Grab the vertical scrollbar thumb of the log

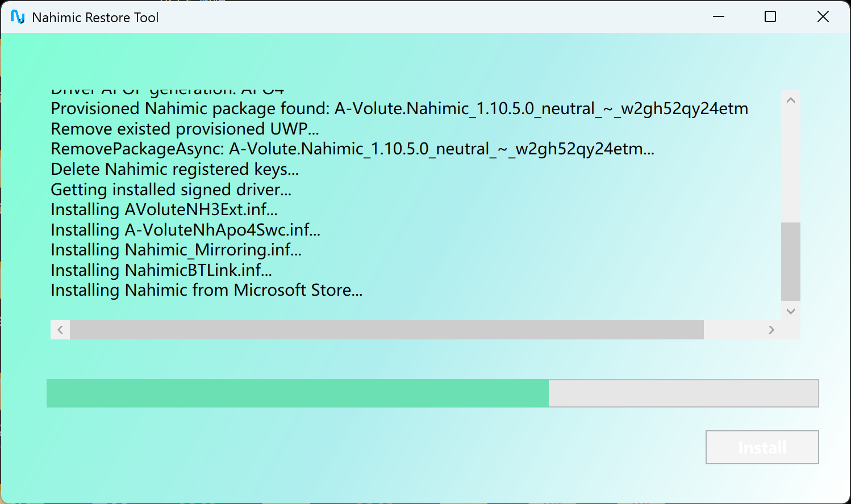tap(790, 261)
